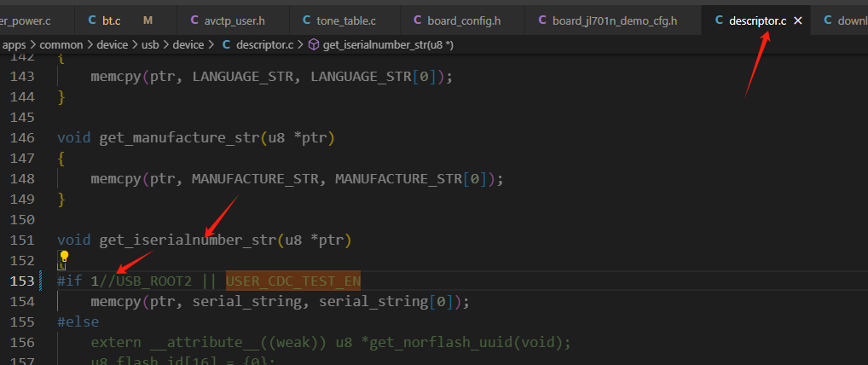Click the M modified badge on bt.c tab

point(148,21)
